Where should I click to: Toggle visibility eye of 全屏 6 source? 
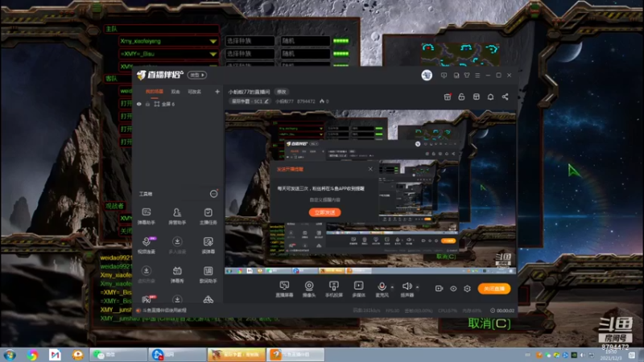click(x=139, y=105)
